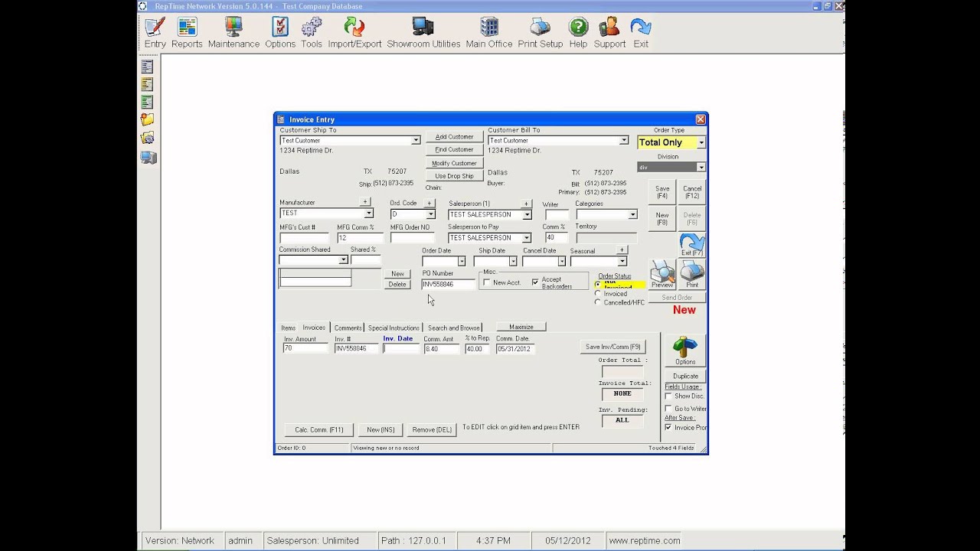Click the Save Inv/Comm (F9) button
Screen dimensions: 980x551
pyautogui.click(x=613, y=347)
